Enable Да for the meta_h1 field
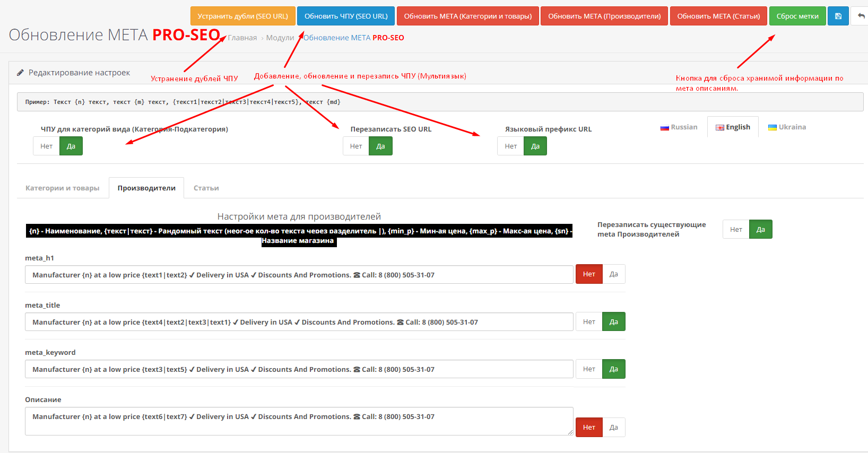The width and height of the screenshot is (868, 453). click(x=614, y=274)
